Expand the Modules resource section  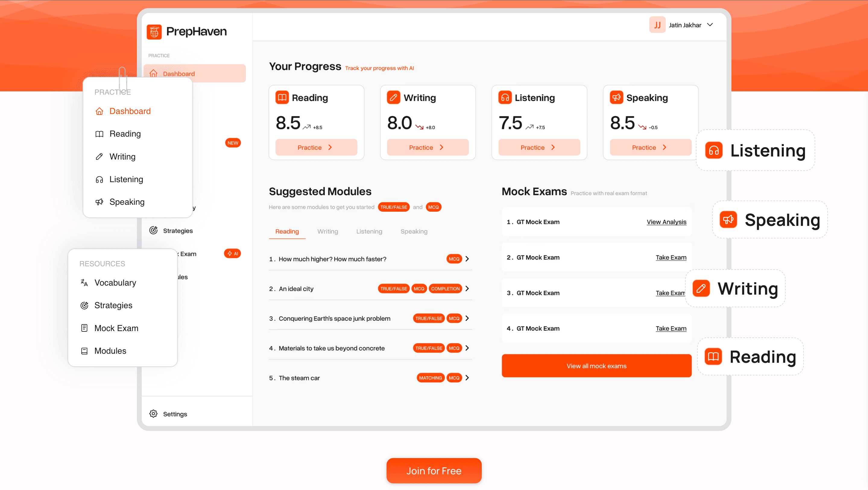point(110,350)
